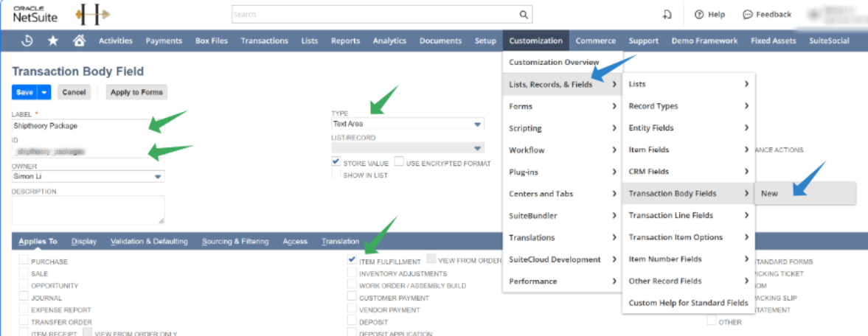Click the Label field Shiptheory Package
Screen dimensions: 868x336
(88, 126)
